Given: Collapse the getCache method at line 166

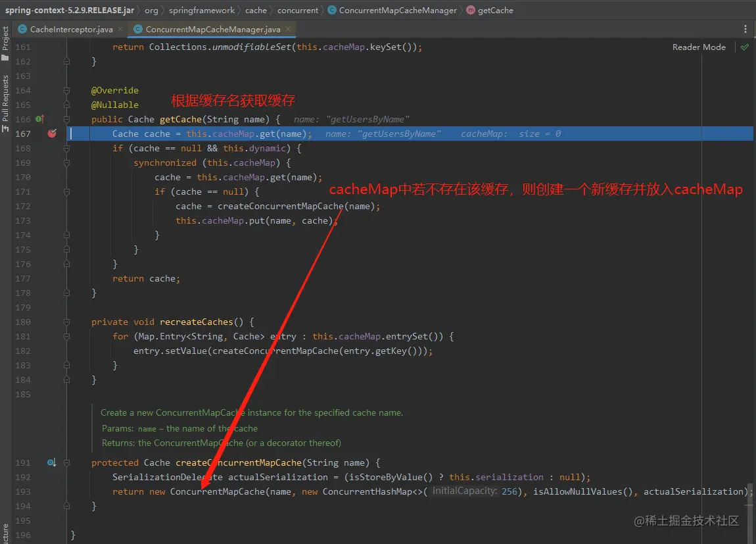Looking at the screenshot, I should pyautogui.click(x=66, y=119).
